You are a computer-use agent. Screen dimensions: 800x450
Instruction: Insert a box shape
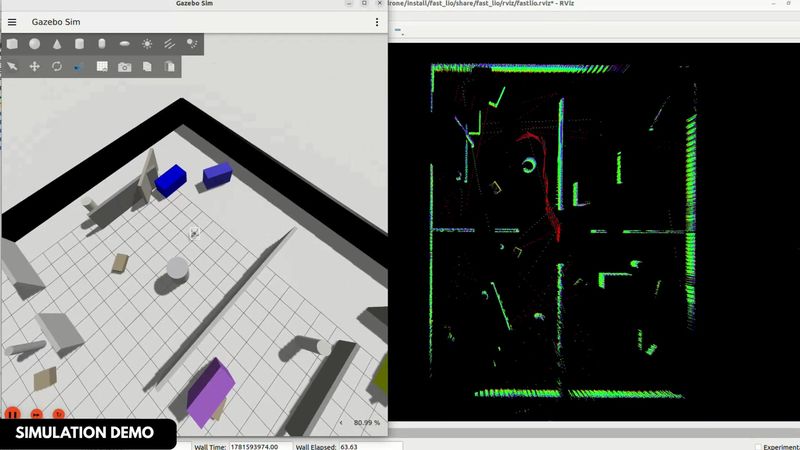click(12, 44)
